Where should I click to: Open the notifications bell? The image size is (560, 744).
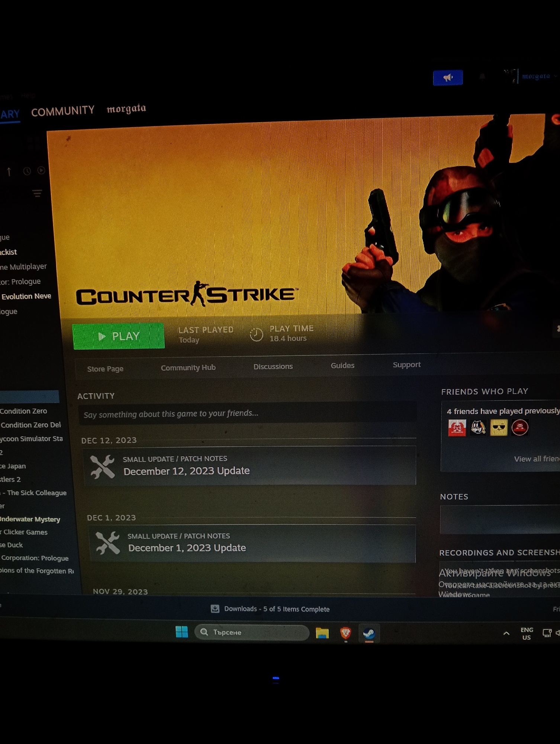(x=482, y=77)
